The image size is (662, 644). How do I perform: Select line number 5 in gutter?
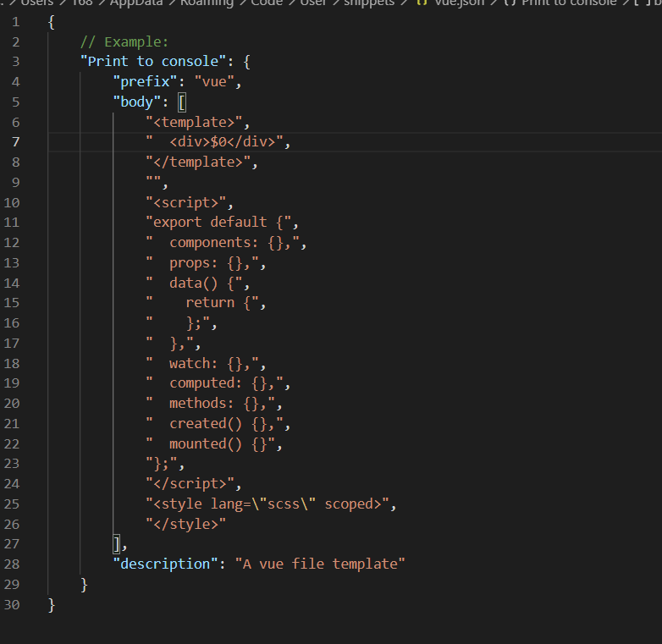(15, 102)
